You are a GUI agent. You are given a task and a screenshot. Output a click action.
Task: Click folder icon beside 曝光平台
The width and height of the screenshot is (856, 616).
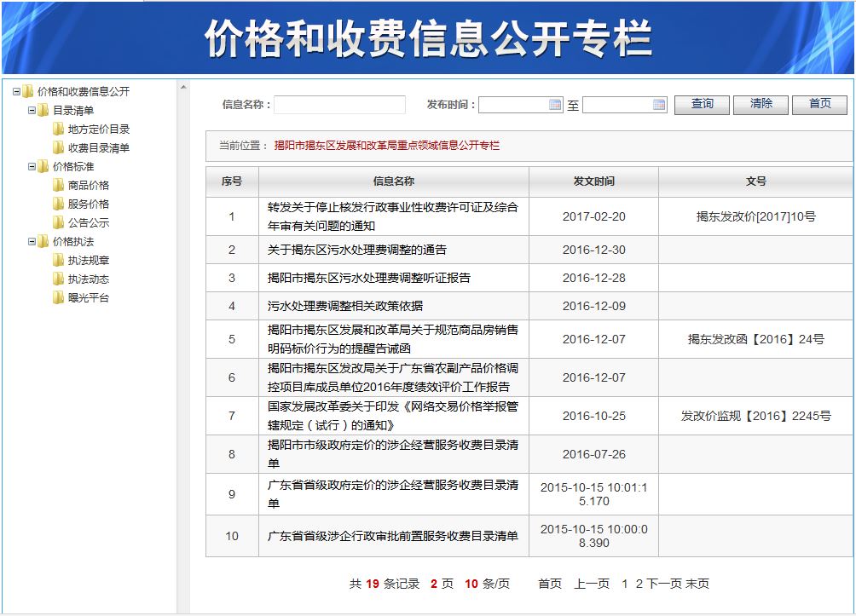click(x=59, y=297)
